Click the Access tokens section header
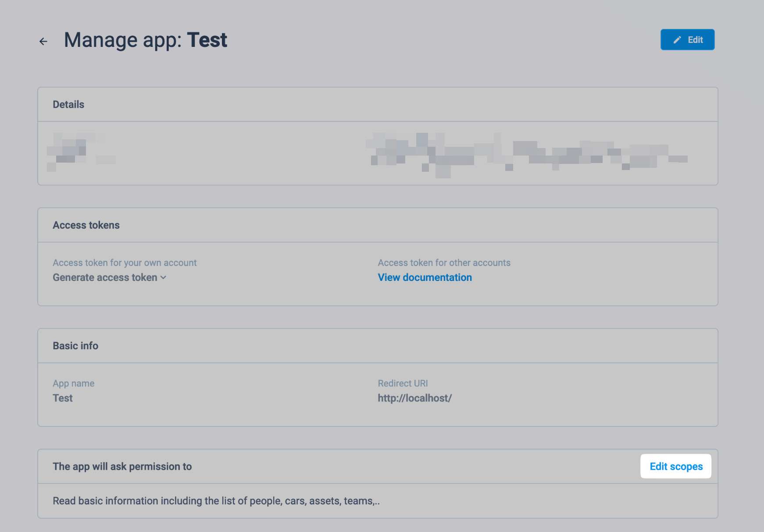Image resolution: width=764 pixels, height=532 pixels. pyautogui.click(x=86, y=225)
